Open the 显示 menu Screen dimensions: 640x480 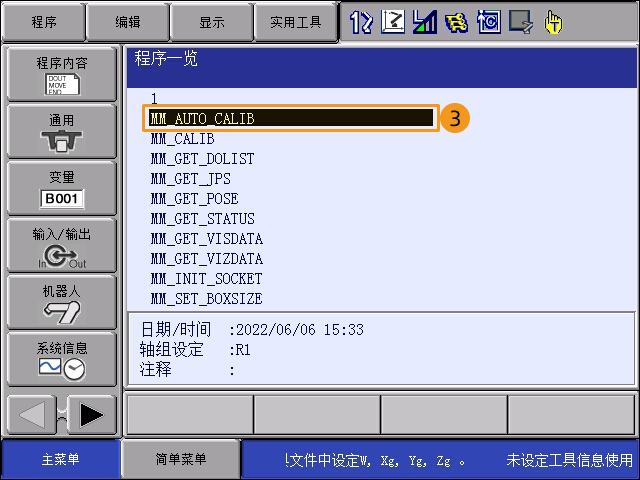(211, 22)
